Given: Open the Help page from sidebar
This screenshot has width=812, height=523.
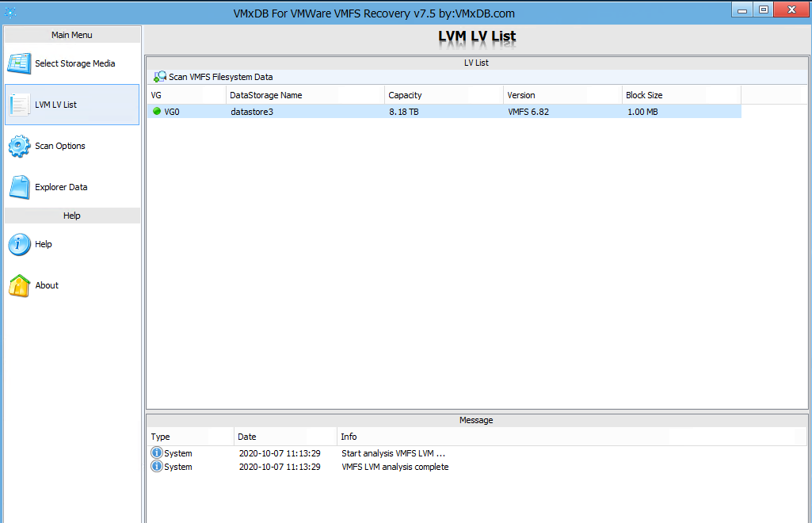Looking at the screenshot, I should pos(72,244).
